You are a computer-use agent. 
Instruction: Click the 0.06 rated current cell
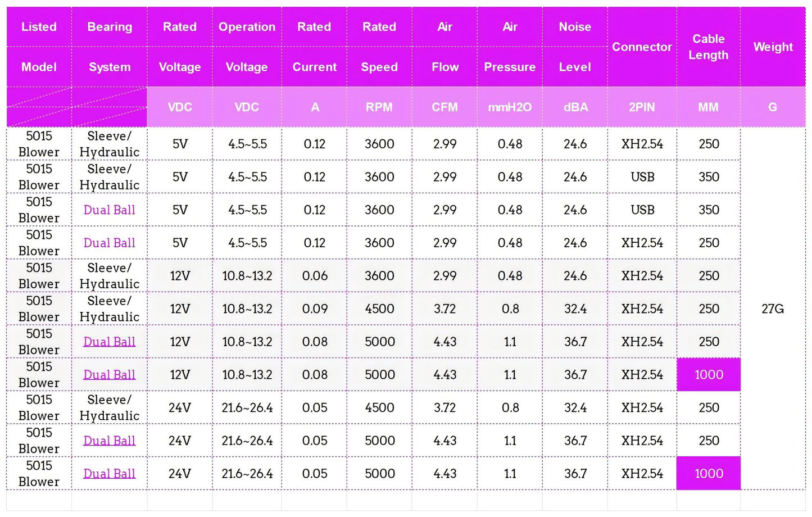coord(314,276)
